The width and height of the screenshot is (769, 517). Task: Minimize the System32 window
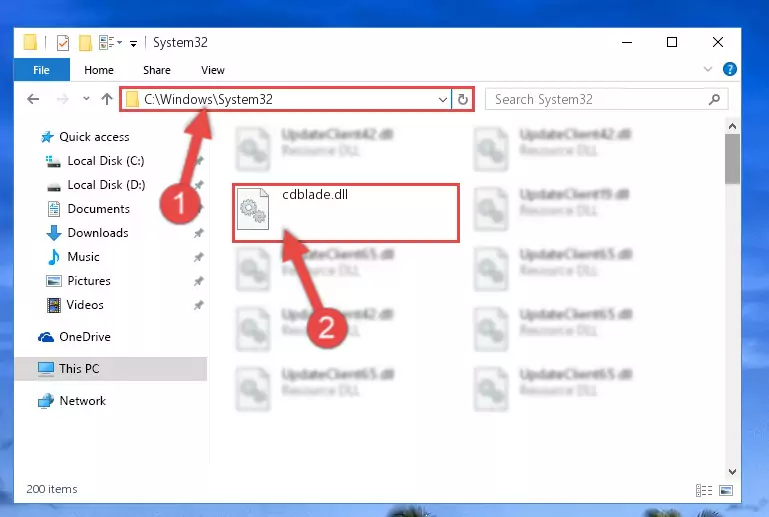click(x=627, y=43)
